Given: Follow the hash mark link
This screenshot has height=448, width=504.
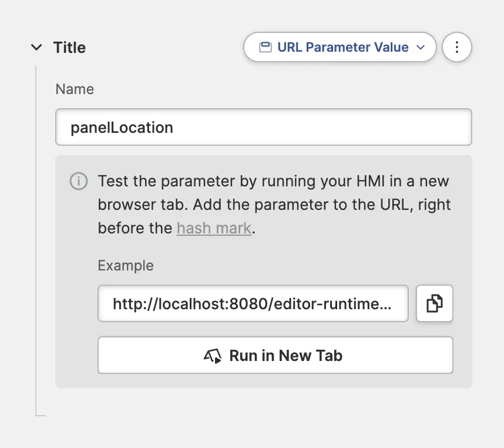Looking at the screenshot, I should coord(214,228).
